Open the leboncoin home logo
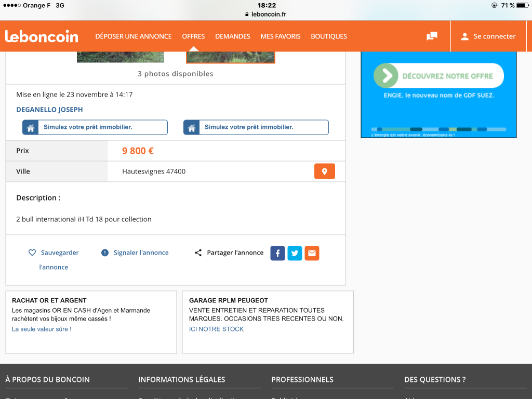Viewport: 532px width, 399px height. [42, 36]
